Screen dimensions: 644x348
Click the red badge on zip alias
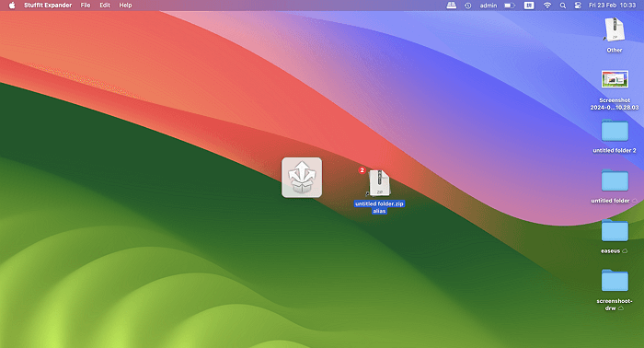pos(362,170)
